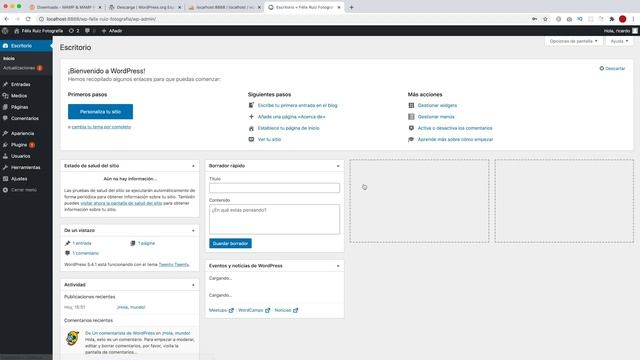Click 1 página in De un vistazo
The height and width of the screenshot is (360, 640).
pos(146,243)
